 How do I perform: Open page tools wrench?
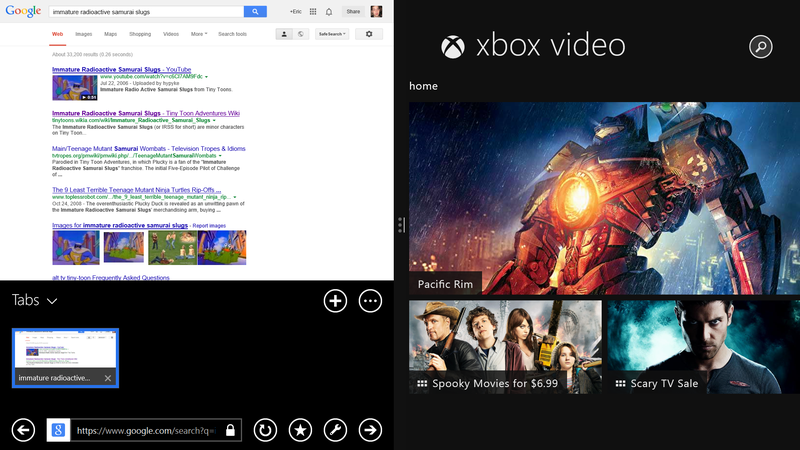click(335, 430)
